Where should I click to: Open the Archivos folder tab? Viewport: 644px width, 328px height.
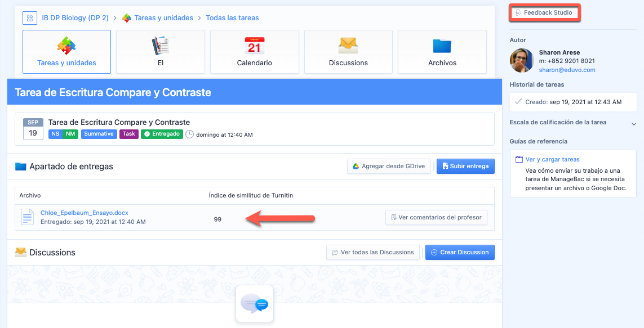(x=442, y=52)
